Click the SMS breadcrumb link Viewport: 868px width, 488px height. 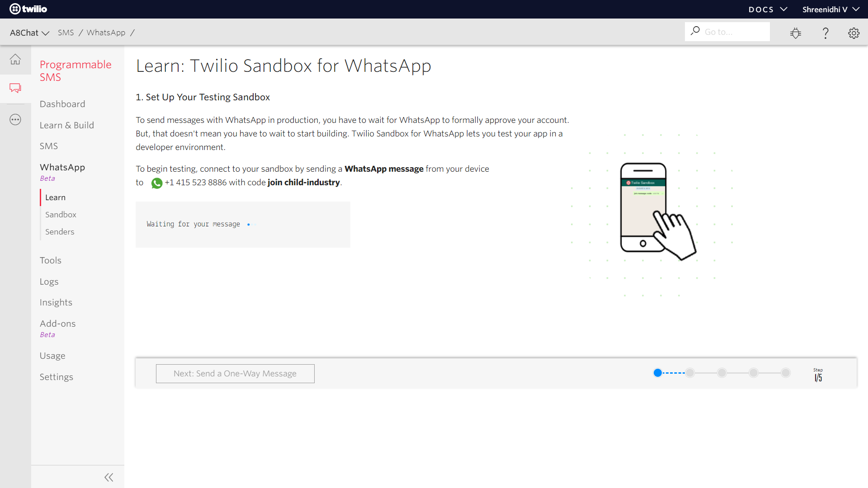click(x=66, y=33)
